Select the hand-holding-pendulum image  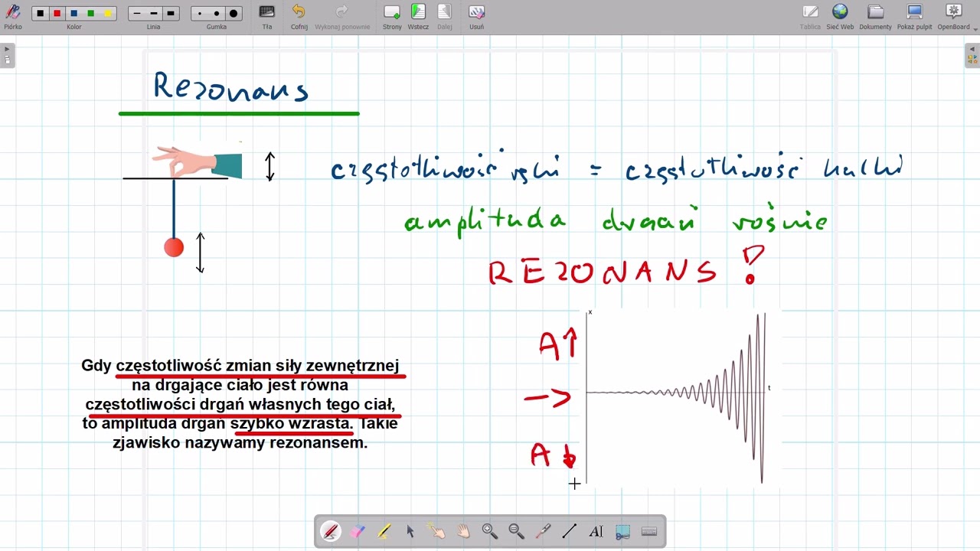[197, 162]
